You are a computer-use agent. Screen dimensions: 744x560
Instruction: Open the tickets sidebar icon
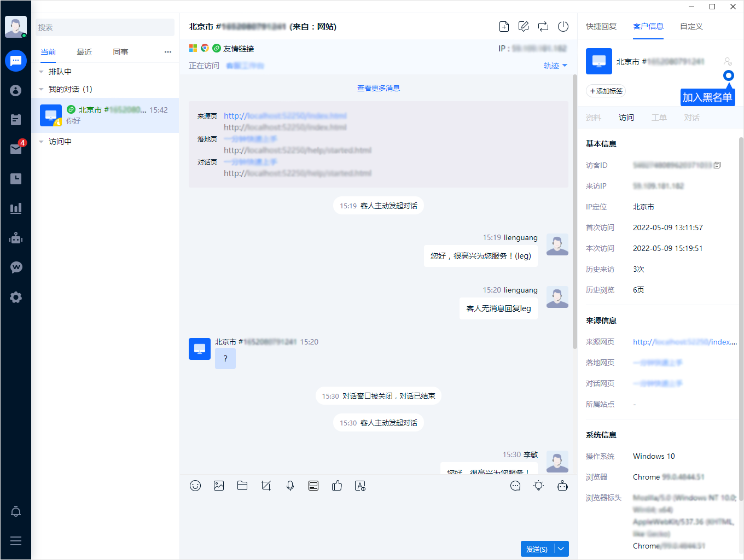(x=16, y=120)
